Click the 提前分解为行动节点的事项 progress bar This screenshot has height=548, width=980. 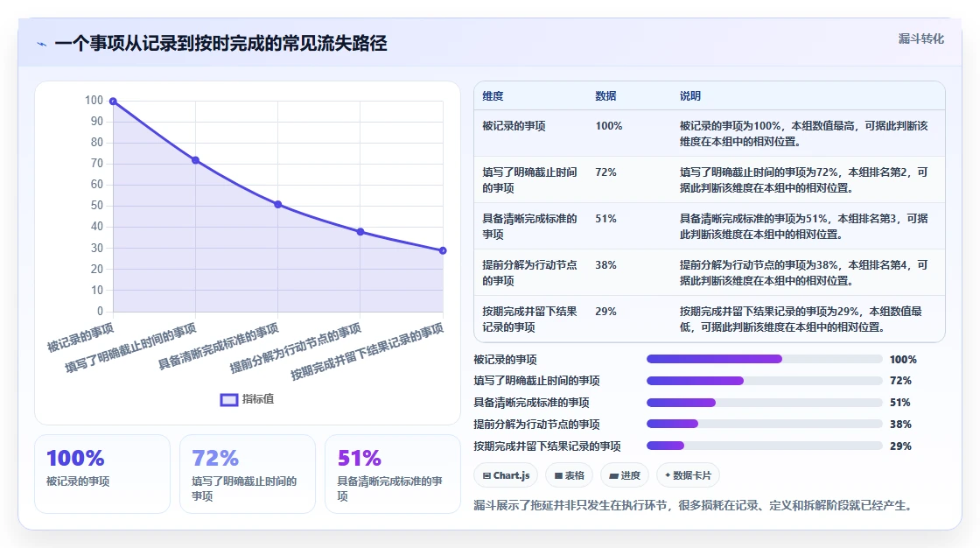765,425
